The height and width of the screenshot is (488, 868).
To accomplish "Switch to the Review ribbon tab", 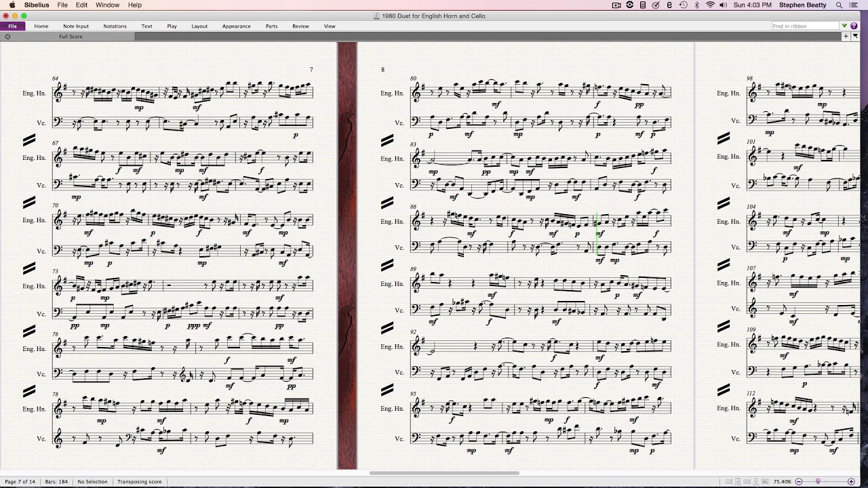I will coord(300,26).
